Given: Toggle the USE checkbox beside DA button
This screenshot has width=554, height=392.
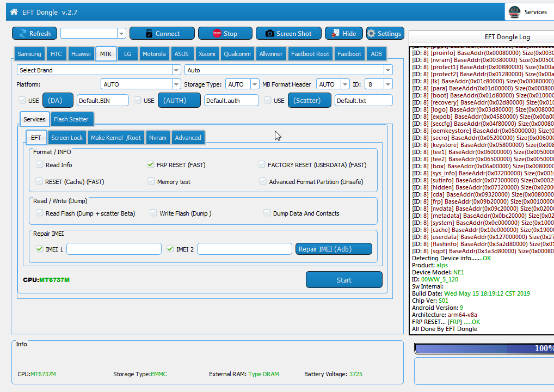Looking at the screenshot, I should pos(22,100).
